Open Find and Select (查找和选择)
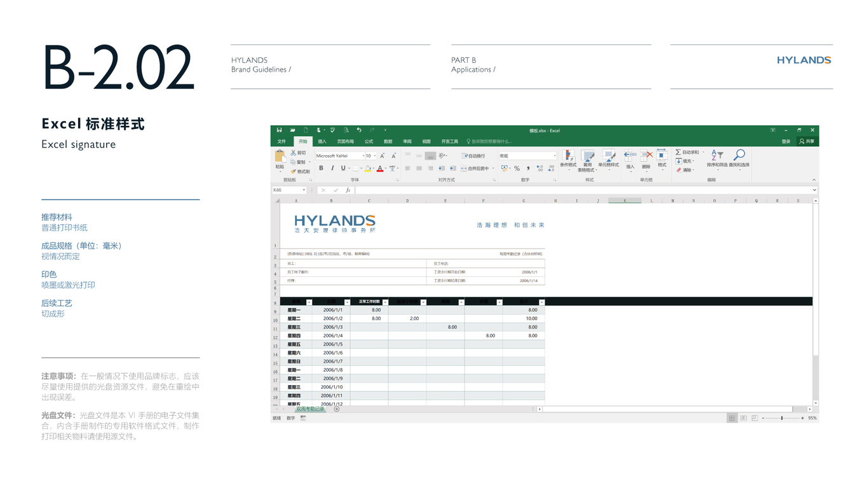 point(739,159)
